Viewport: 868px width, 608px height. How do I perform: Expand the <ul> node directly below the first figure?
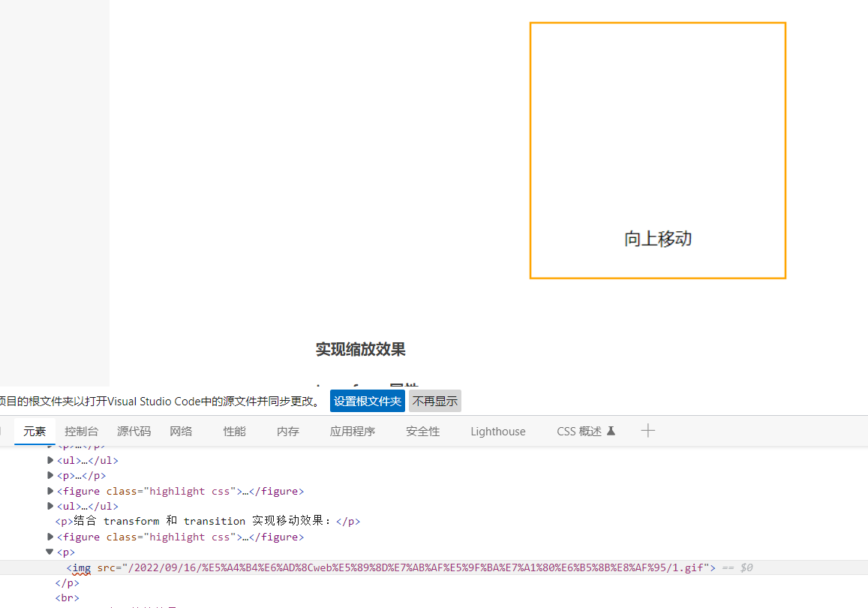(50, 506)
